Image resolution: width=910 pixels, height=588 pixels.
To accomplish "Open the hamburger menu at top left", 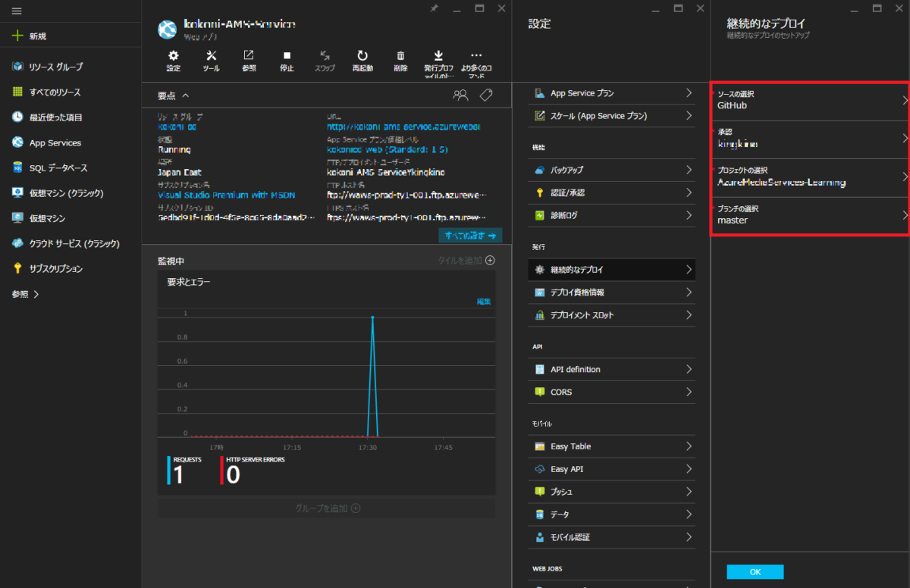I will tap(17, 11).
